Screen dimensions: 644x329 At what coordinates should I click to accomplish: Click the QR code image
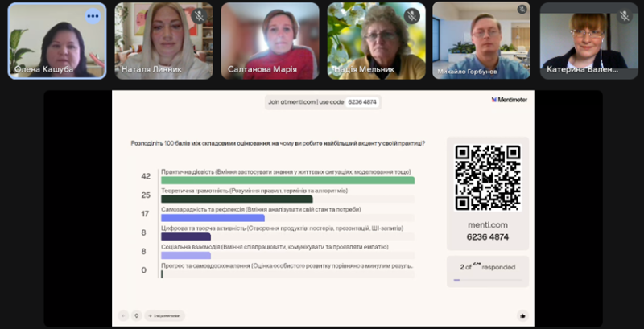coord(488,177)
